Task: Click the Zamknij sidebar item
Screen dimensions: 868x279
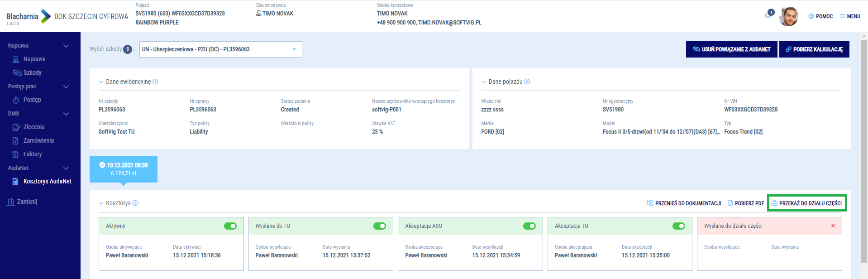Action: pyautogui.click(x=27, y=202)
